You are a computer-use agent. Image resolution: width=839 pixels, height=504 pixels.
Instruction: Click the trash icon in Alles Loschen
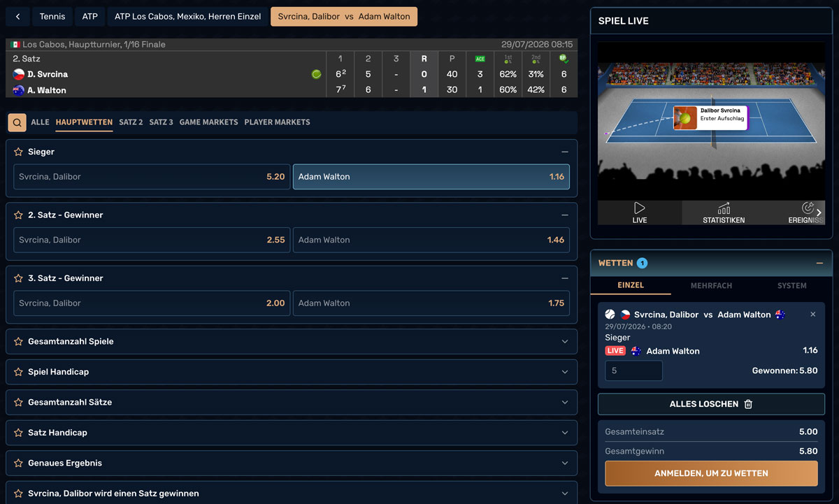click(748, 404)
